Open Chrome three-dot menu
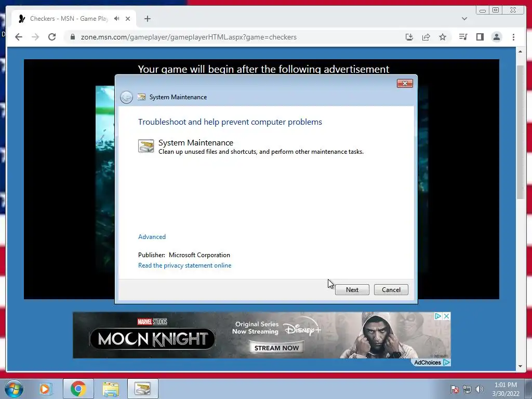Image resolution: width=532 pixels, height=399 pixels. point(513,37)
